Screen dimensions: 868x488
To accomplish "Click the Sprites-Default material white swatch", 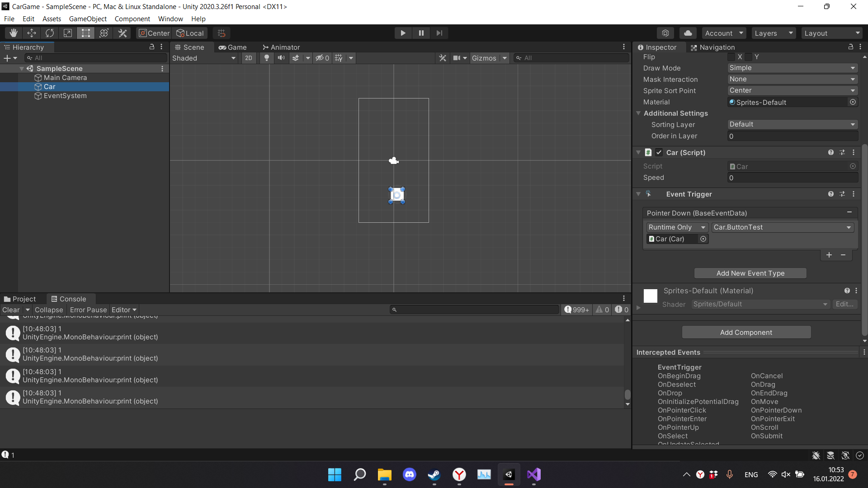I will point(650,296).
